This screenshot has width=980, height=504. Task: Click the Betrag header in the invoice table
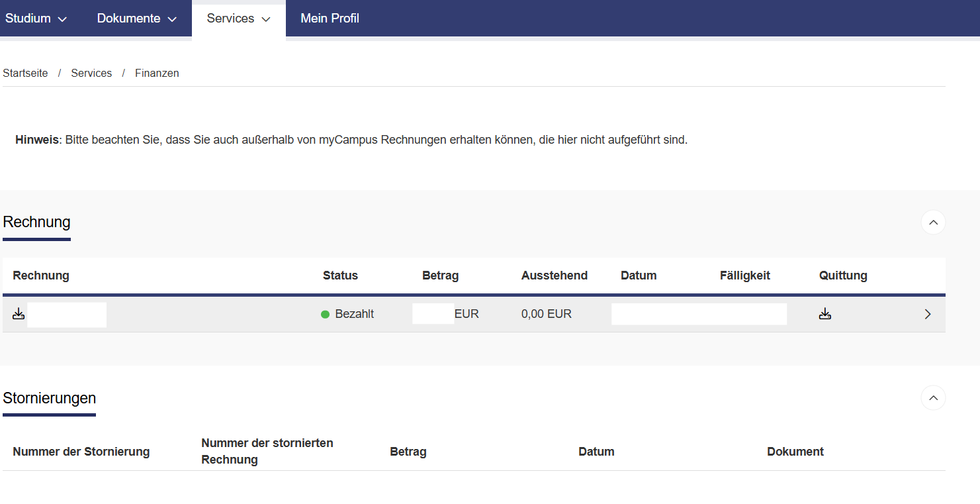tap(440, 276)
